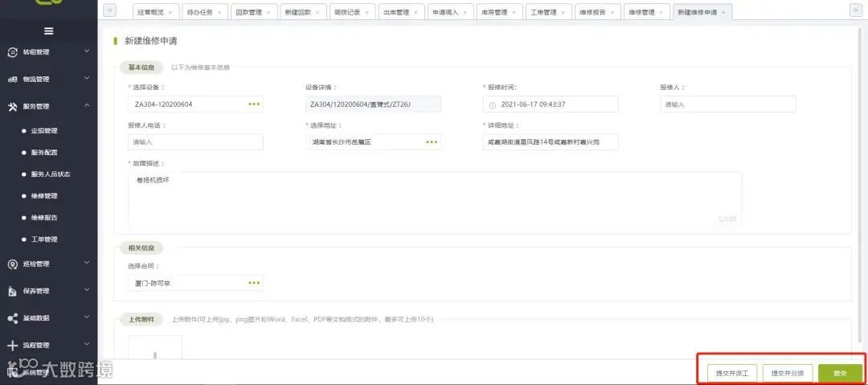Close the 申请调入 tab
868x385 pixels.
[x=465, y=12]
